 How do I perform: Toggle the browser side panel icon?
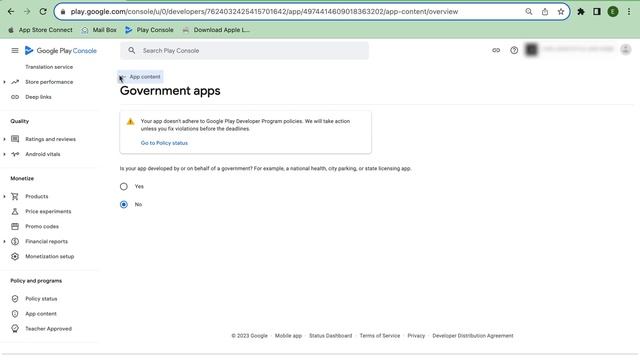pyautogui.click(x=597, y=12)
